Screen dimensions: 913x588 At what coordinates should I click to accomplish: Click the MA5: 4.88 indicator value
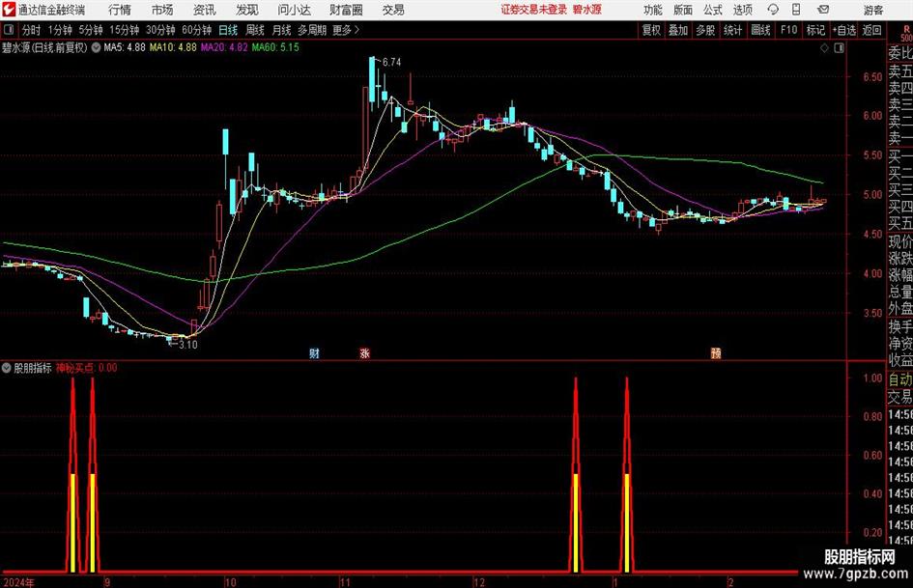(125, 47)
